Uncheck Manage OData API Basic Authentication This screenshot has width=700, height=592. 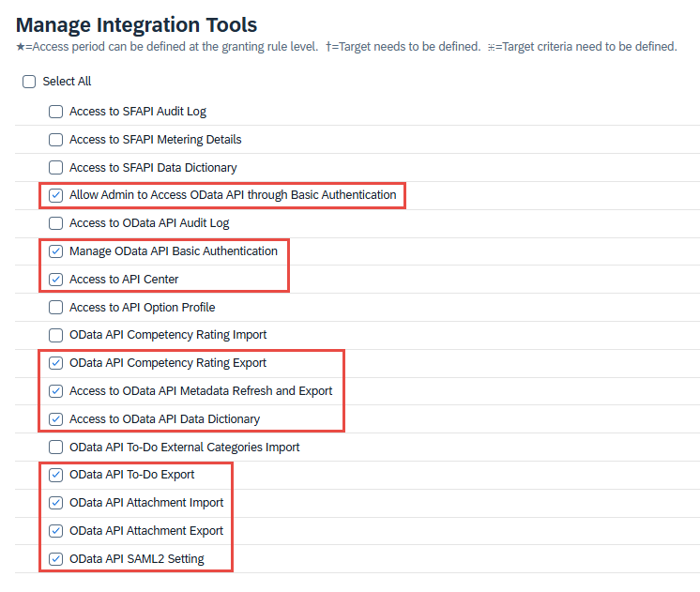coord(55,251)
